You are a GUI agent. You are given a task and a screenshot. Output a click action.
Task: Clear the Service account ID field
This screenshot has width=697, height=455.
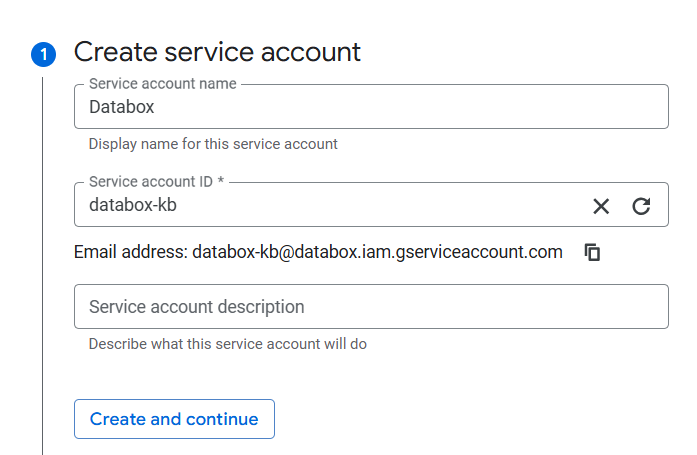[601, 206]
